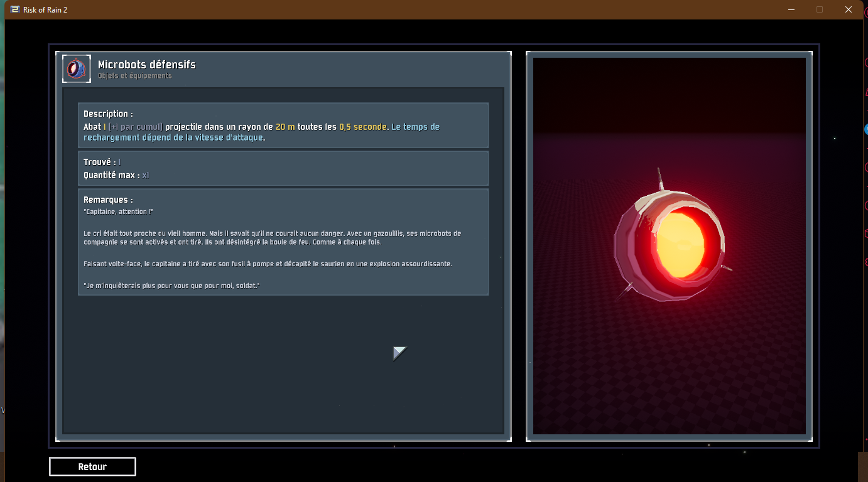This screenshot has width=868, height=482.
Task: Click the Description section header
Action: (x=108, y=114)
